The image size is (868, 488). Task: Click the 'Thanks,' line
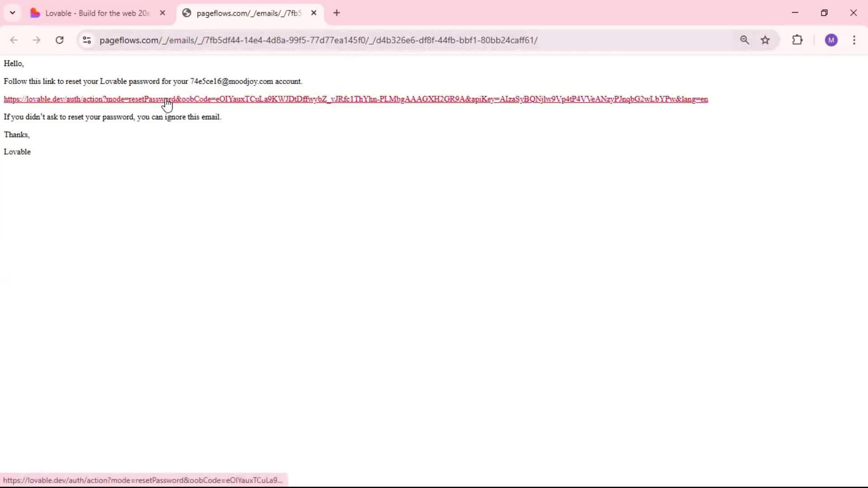coord(17,135)
